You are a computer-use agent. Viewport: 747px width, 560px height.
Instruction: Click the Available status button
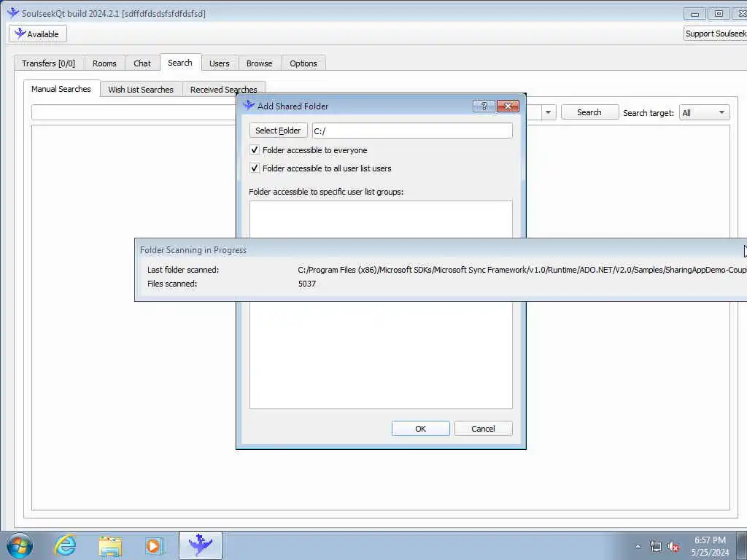click(38, 34)
